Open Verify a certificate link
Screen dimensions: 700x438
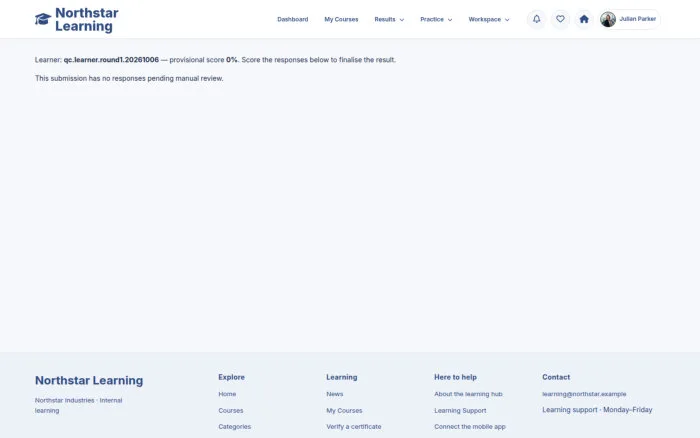point(354,426)
